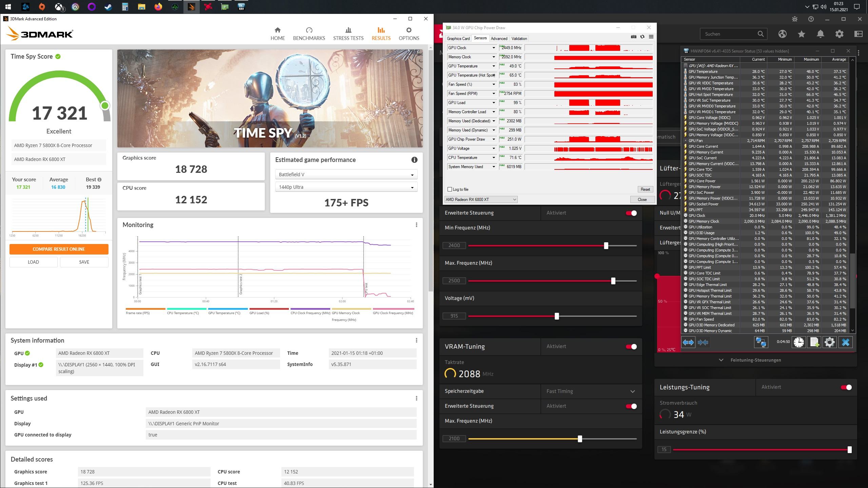Switch to the Advanced tab in GPU-Z
Image resolution: width=868 pixels, height=488 pixels.
499,39
